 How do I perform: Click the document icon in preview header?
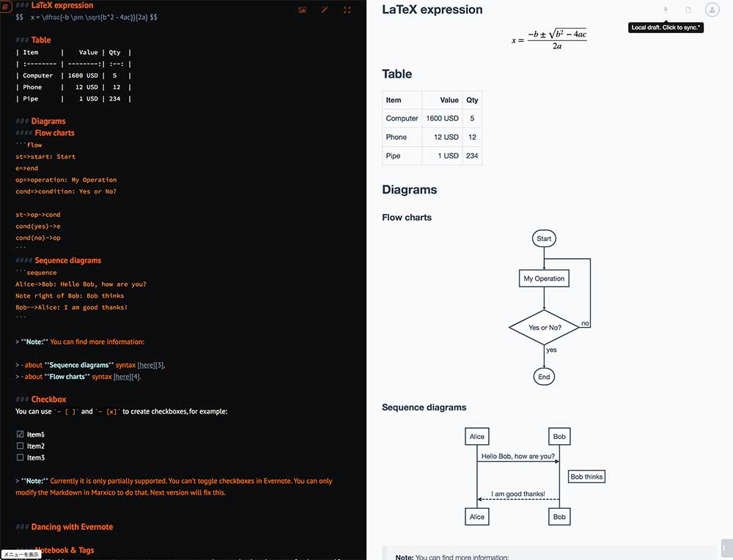pos(688,10)
